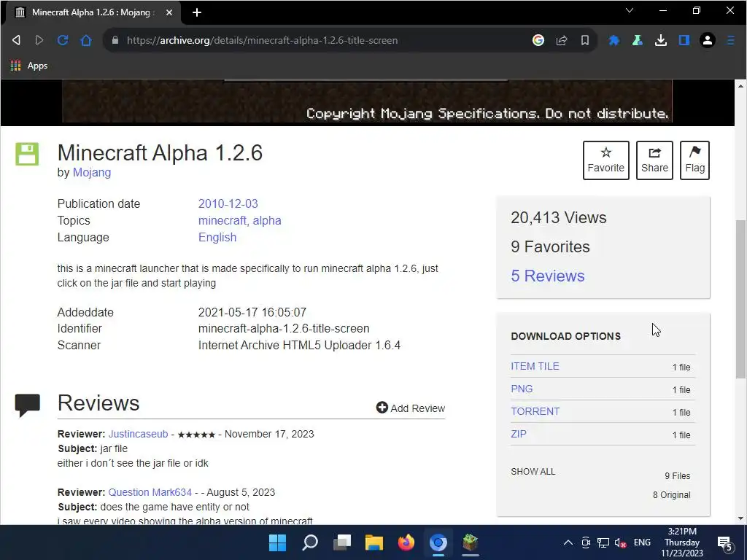
Task: Open Windows taskbar search
Action: tap(309, 542)
